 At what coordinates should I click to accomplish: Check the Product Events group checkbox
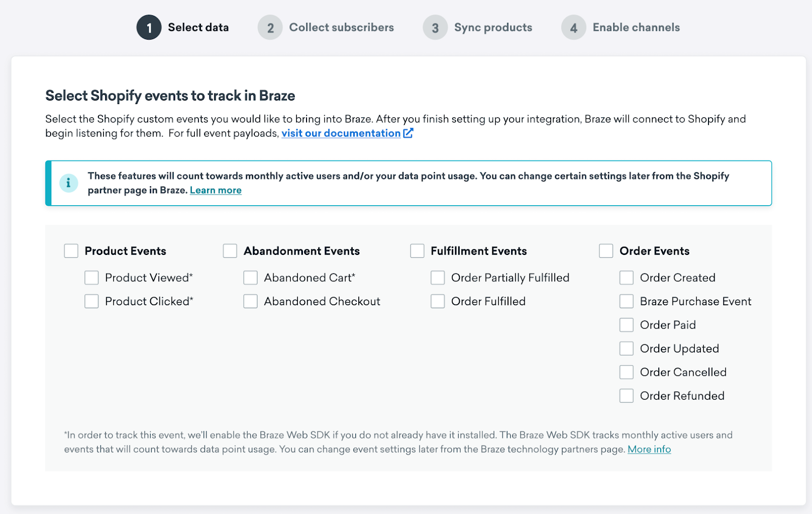coord(71,251)
